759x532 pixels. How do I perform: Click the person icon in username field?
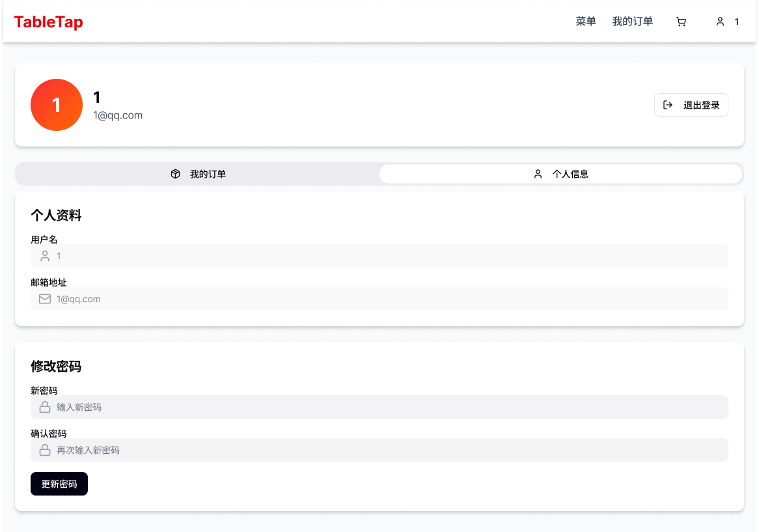[45, 256]
